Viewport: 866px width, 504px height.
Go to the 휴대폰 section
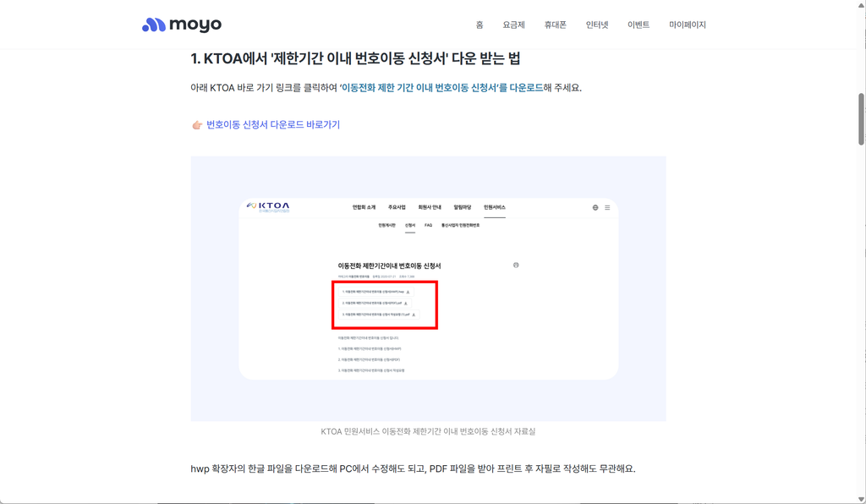[x=555, y=25]
